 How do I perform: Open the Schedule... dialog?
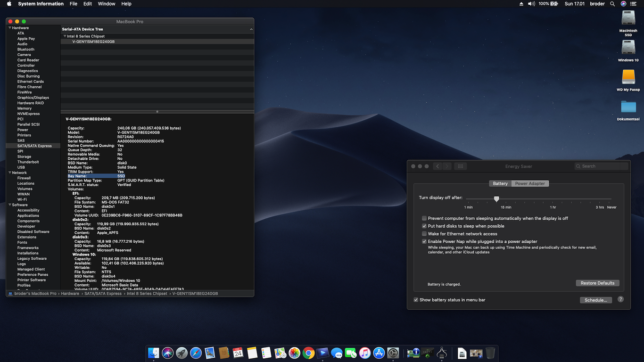click(x=596, y=300)
